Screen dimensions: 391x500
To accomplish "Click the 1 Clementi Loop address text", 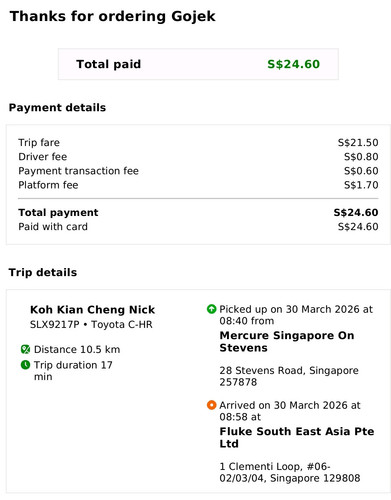I will 290,472.
